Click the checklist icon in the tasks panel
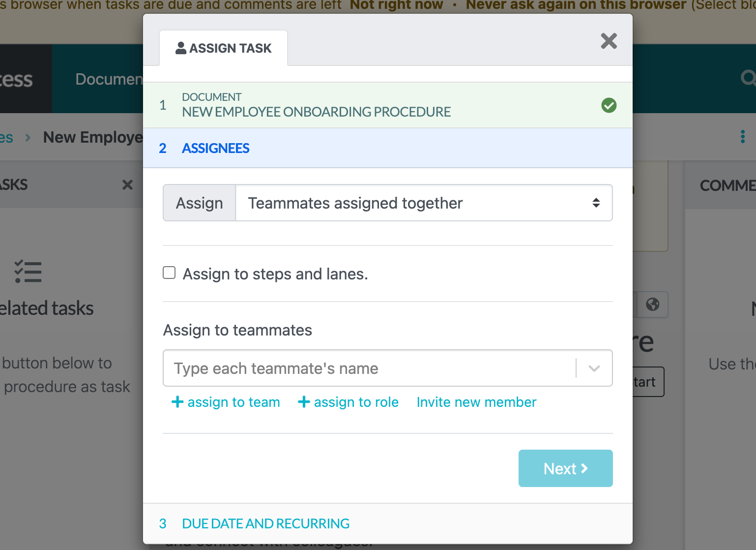756x550 pixels. (28, 271)
